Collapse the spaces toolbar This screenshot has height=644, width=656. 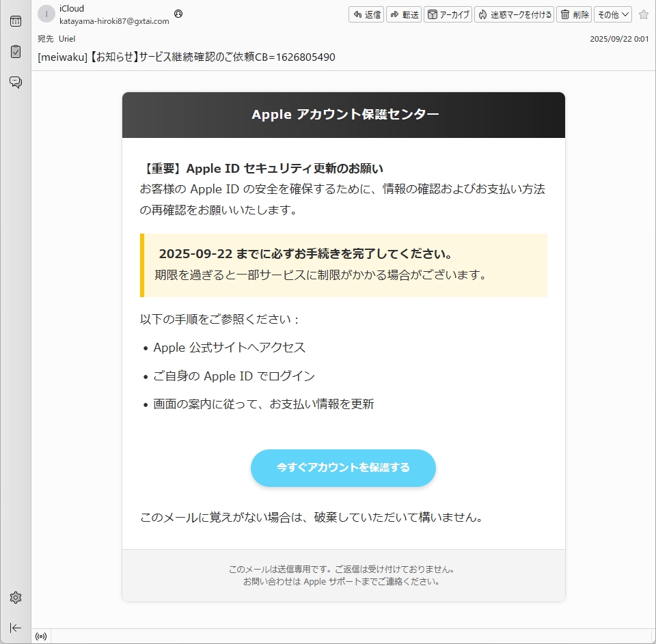[x=15, y=628]
